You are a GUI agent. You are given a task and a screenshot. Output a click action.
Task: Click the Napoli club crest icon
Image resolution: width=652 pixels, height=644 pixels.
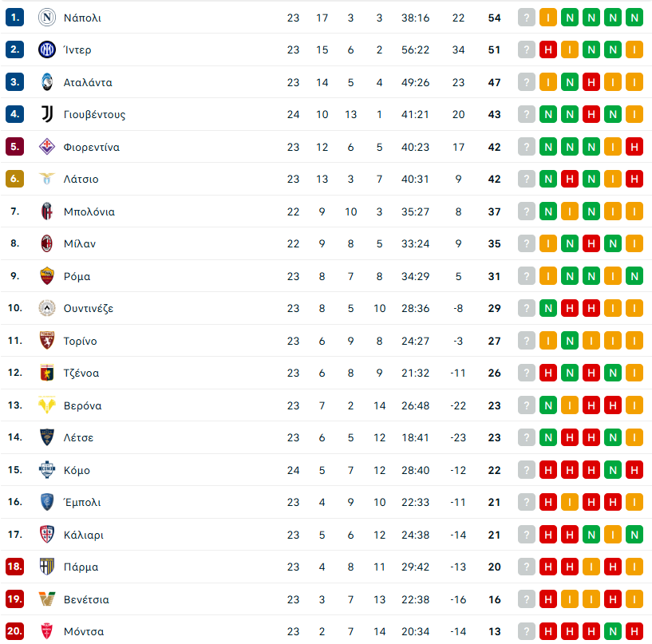pos(47,18)
